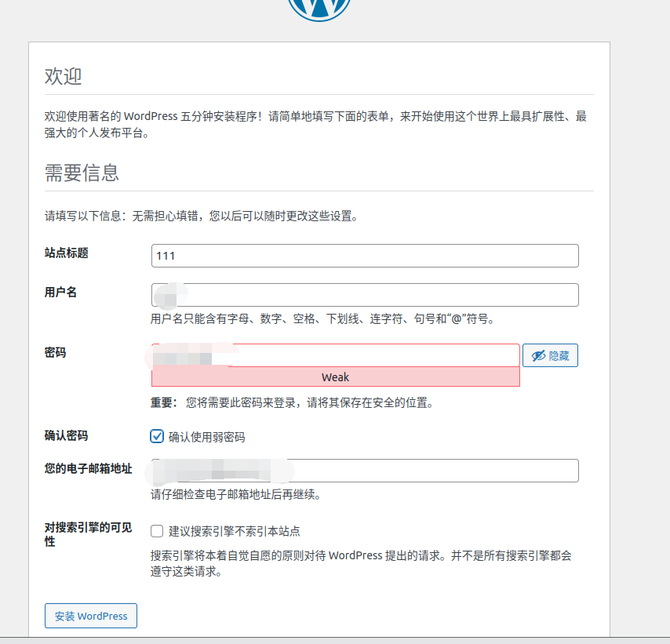Focus the 站点标题 field containing 111
670x644 pixels.
point(365,256)
